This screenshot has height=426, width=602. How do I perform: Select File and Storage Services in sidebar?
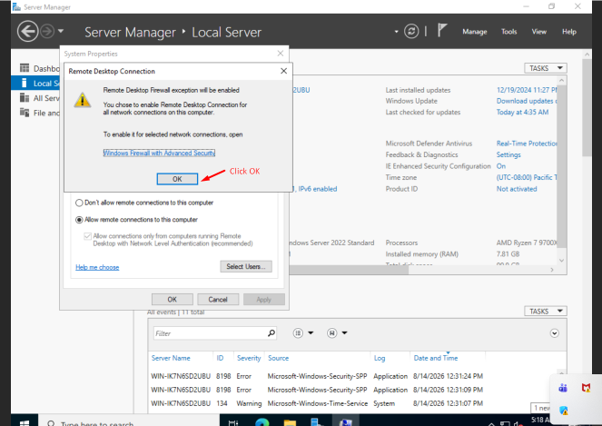pyautogui.click(x=40, y=112)
